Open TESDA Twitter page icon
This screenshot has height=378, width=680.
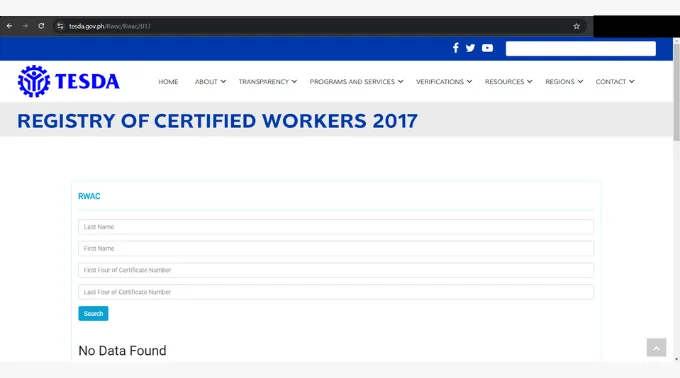[470, 48]
